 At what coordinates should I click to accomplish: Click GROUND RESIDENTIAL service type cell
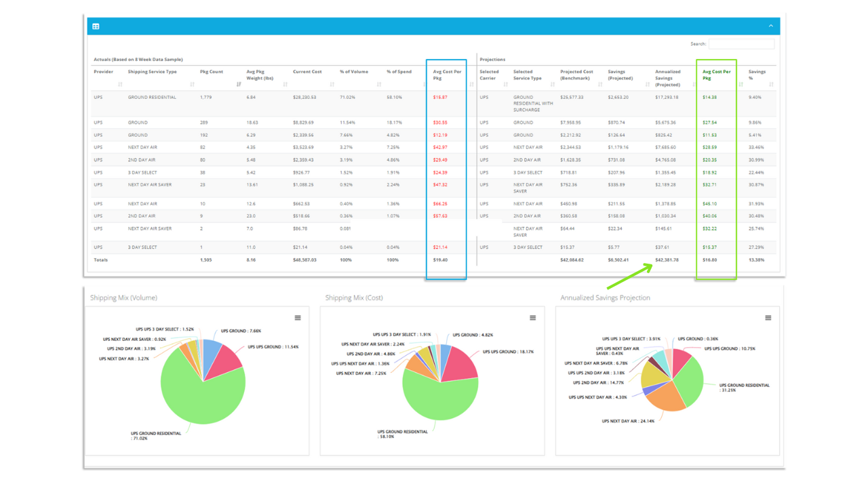point(152,98)
